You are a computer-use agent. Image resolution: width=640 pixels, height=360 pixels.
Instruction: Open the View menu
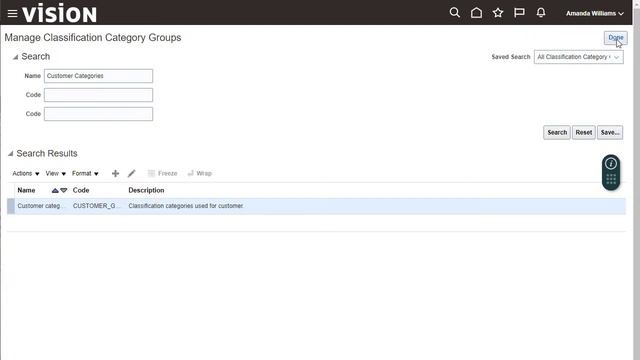pos(56,173)
